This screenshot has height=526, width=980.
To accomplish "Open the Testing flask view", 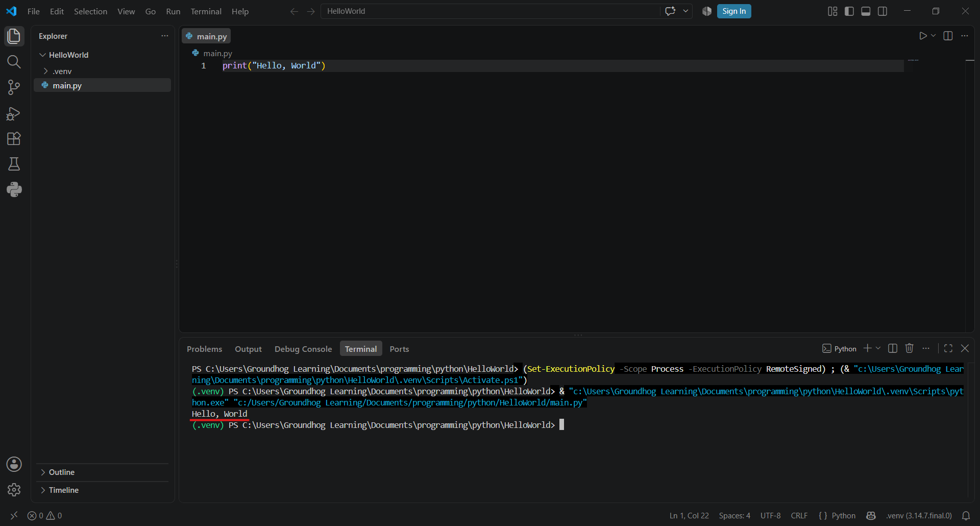I will point(14,164).
